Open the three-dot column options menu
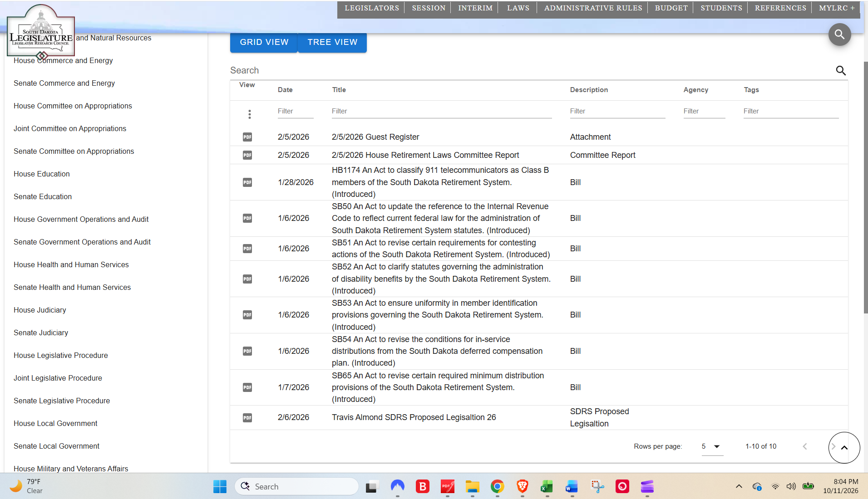 249,114
